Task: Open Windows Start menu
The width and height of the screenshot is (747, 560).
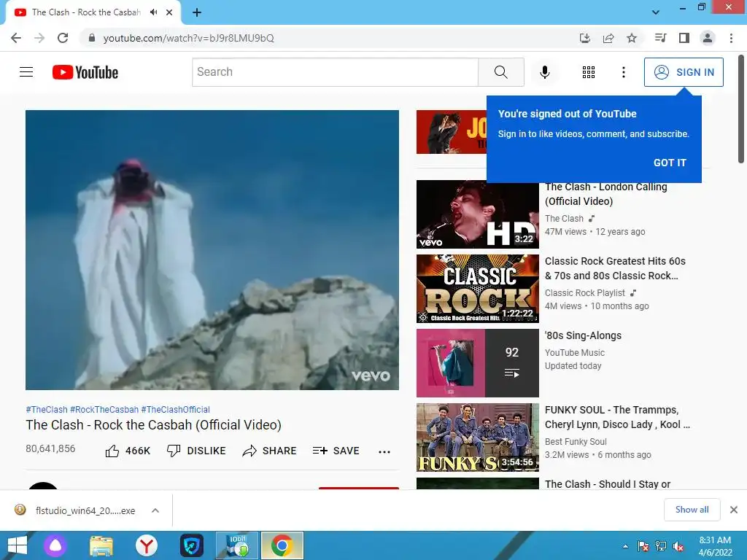Action: pyautogui.click(x=18, y=545)
